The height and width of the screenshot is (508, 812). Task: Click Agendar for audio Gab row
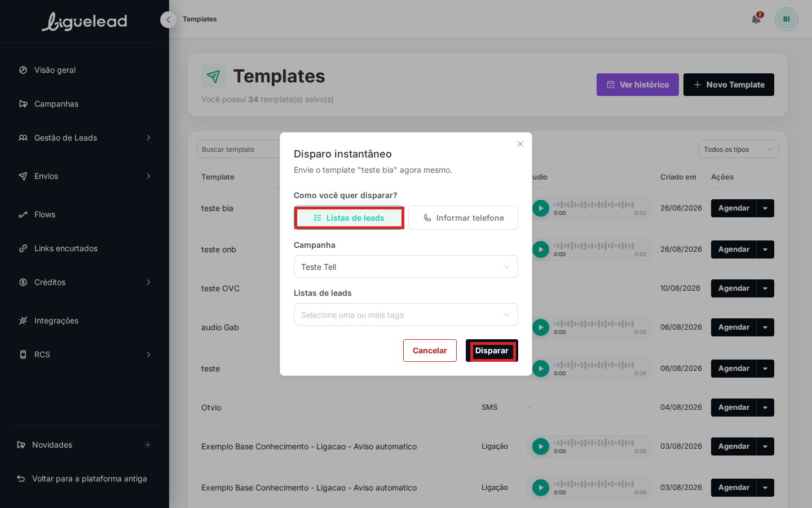coord(734,327)
